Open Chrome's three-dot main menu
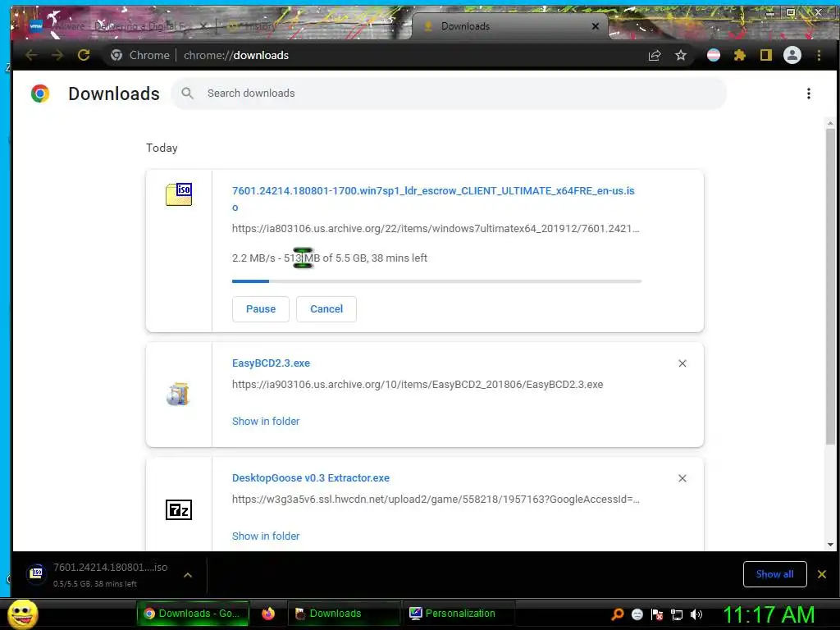The height and width of the screenshot is (630, 840). [x=819, y=55]
